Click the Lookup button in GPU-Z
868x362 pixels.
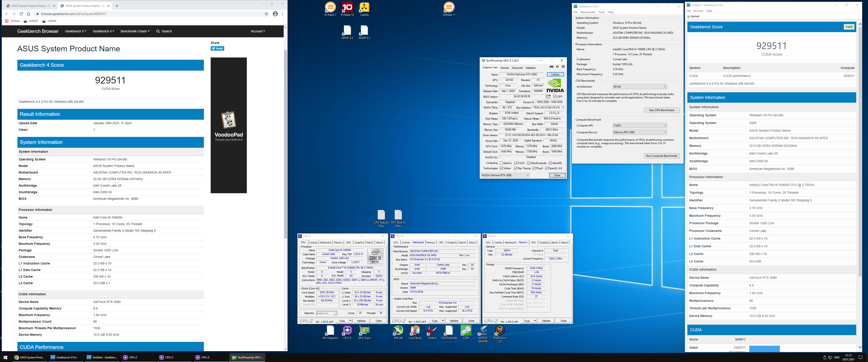(x=555, y=75)
